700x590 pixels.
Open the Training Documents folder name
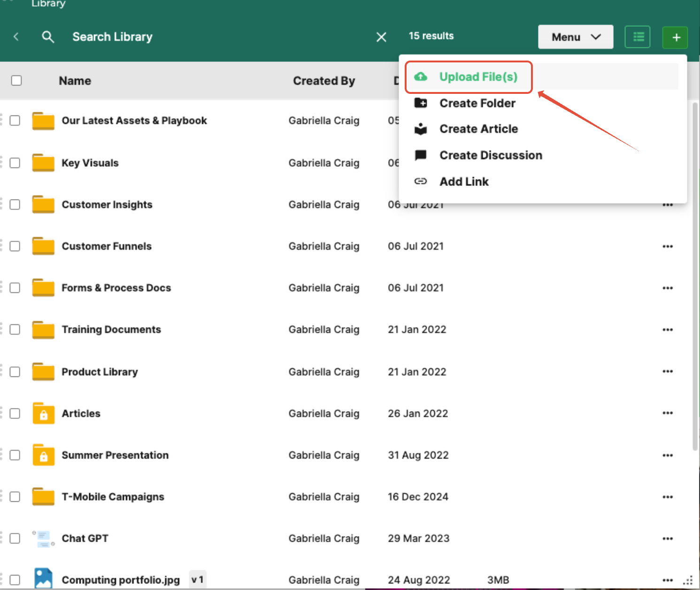tap(111, 329)
